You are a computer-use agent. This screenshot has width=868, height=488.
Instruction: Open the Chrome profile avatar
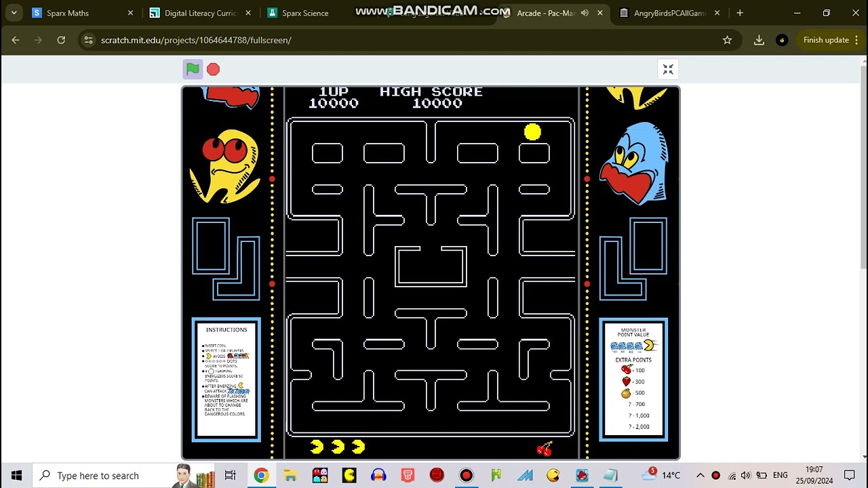(x=782, y=40)
